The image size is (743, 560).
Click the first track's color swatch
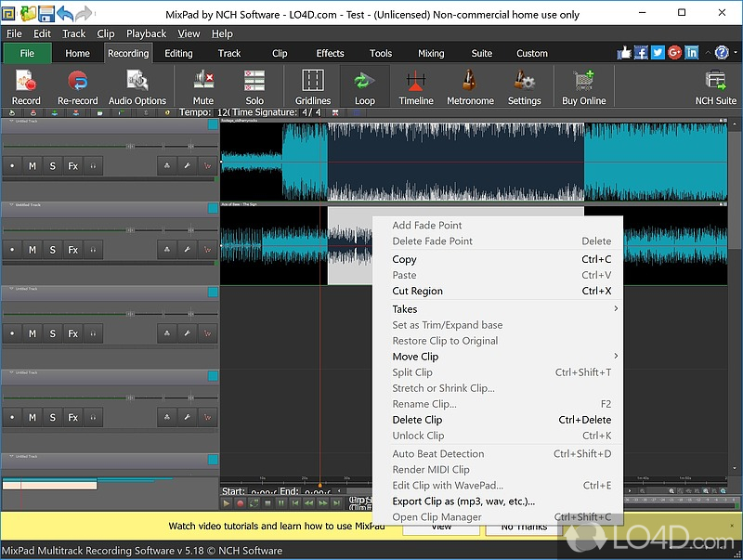(213, 123)
